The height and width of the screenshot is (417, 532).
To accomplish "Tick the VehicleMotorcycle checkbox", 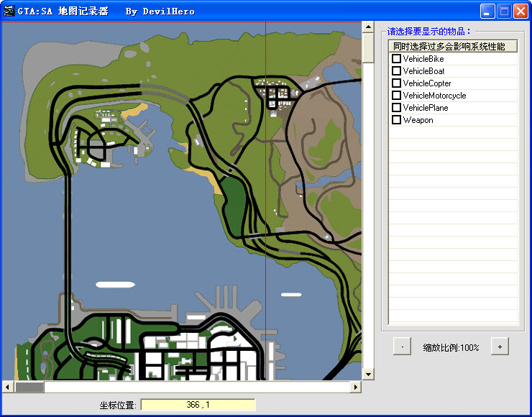I will click(396, 96).
